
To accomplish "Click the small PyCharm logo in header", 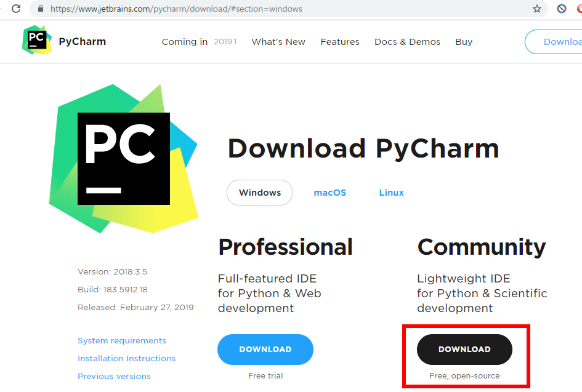I will [x=37, y=40].
